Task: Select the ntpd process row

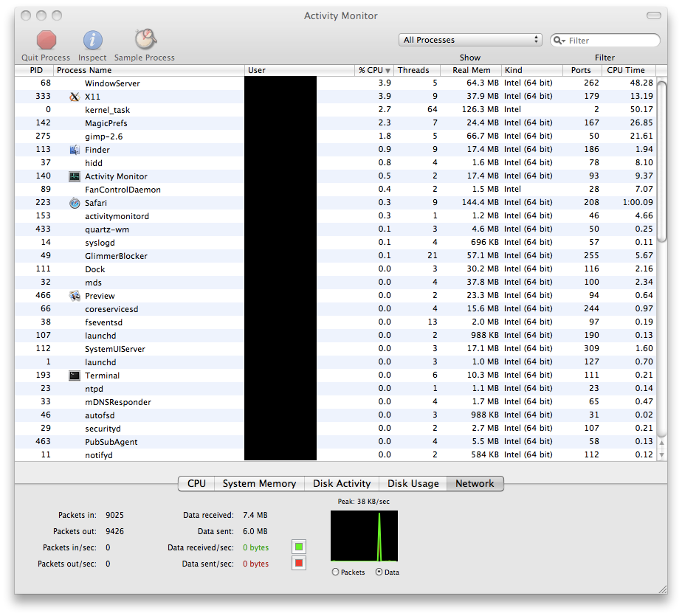Action: pyautogui.click(x=335, y=388)
